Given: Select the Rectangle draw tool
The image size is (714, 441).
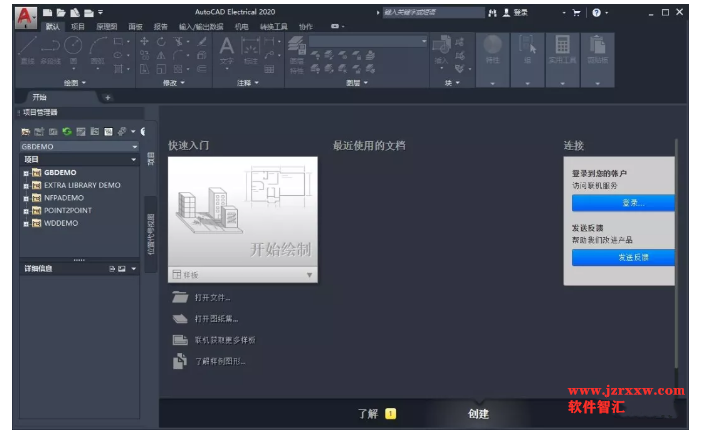Looking at the screenshot, I should (x=118, y=41).
